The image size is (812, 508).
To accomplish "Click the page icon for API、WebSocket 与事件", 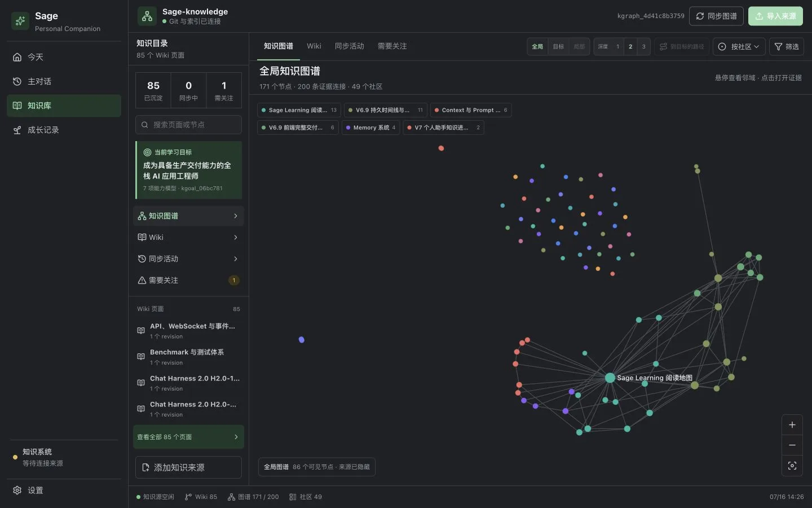I will point(141,331).
